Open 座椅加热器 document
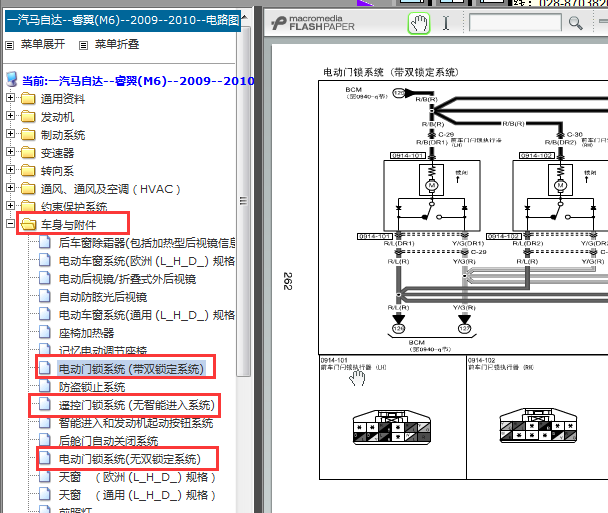 (x=86, y=333)
